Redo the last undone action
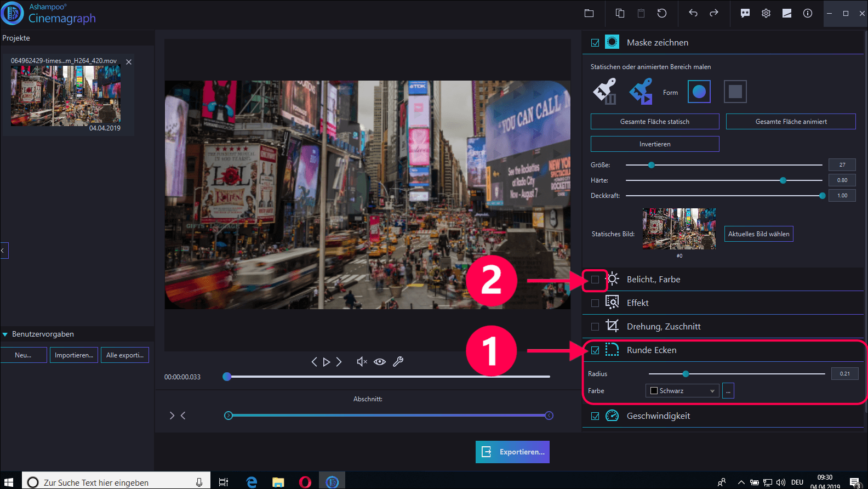 click(714, 13)
